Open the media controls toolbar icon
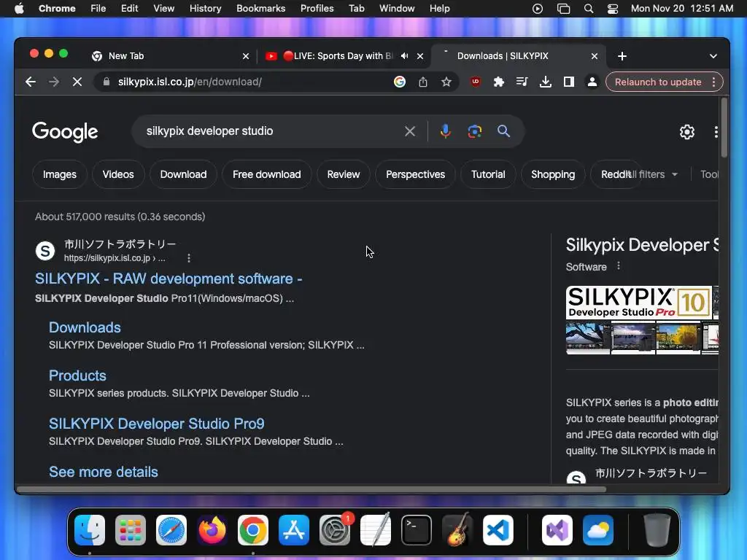 tap(522, 82)
